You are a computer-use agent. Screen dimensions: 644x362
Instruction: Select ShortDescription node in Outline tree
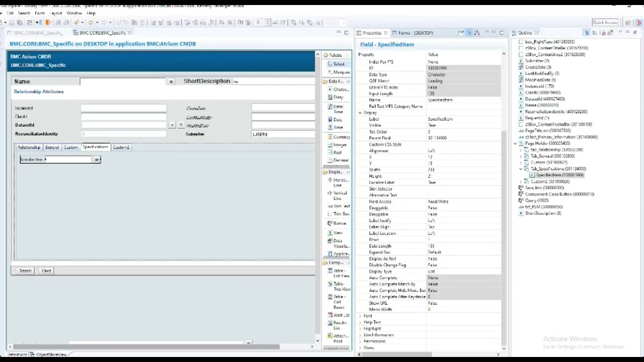[x=540, y=213]
